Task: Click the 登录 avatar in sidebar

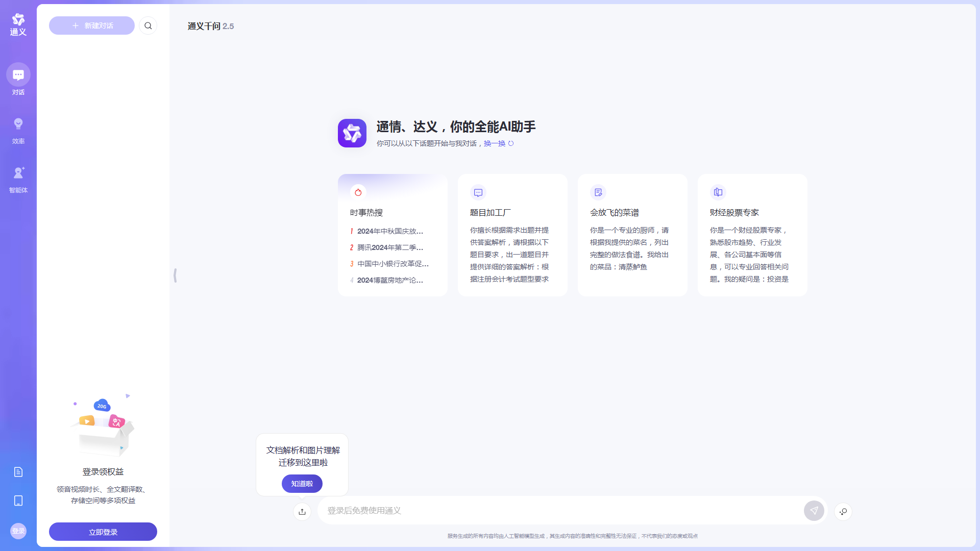Action: 18,531
